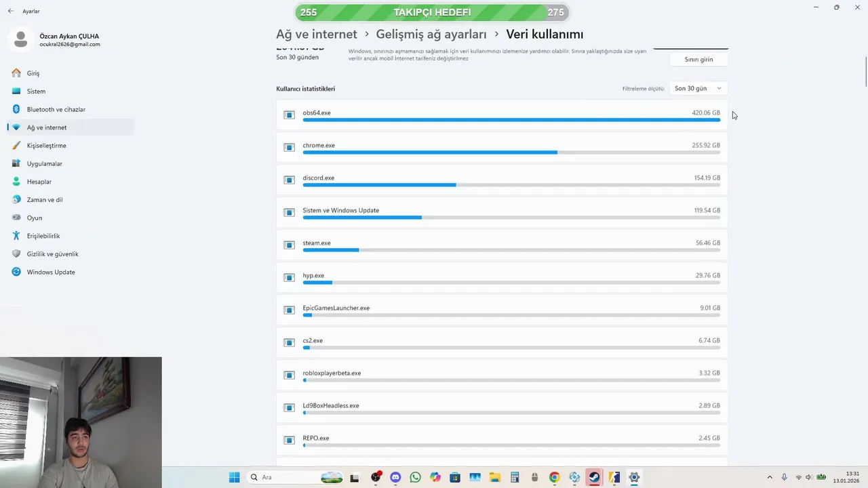Click the Zaman ve dil globe icon
Image resolution: width=868 pixels, height=488 pixels.
tap(16, 199)
